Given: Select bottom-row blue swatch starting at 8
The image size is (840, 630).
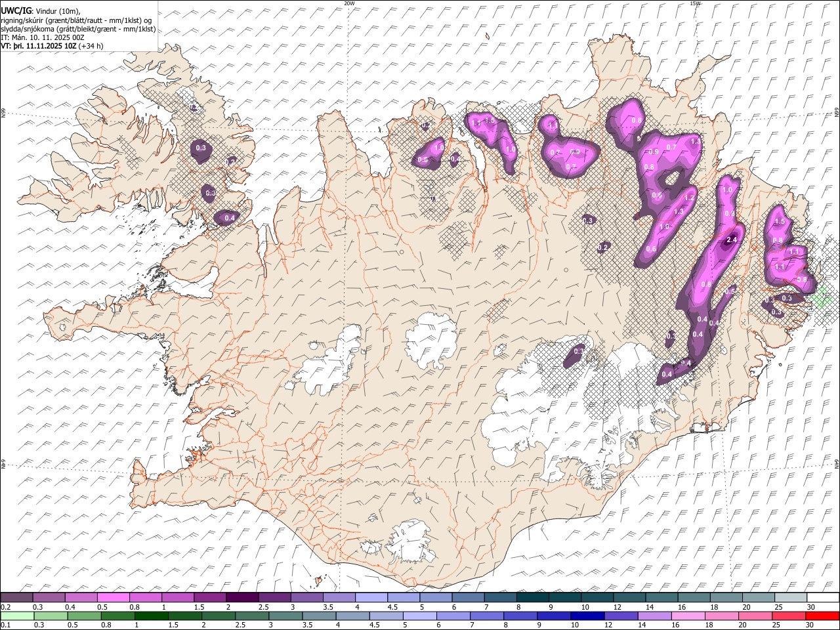Looking at the screenshot, I should tap(520, 616).
